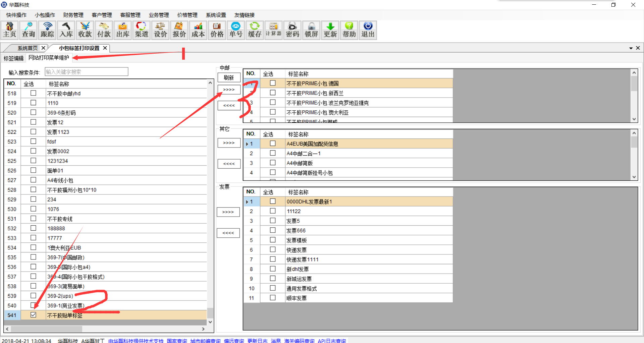Click the 更新 update icon
Image resolution: width=644 pixels, height=343 pixels.
[330, 30]
